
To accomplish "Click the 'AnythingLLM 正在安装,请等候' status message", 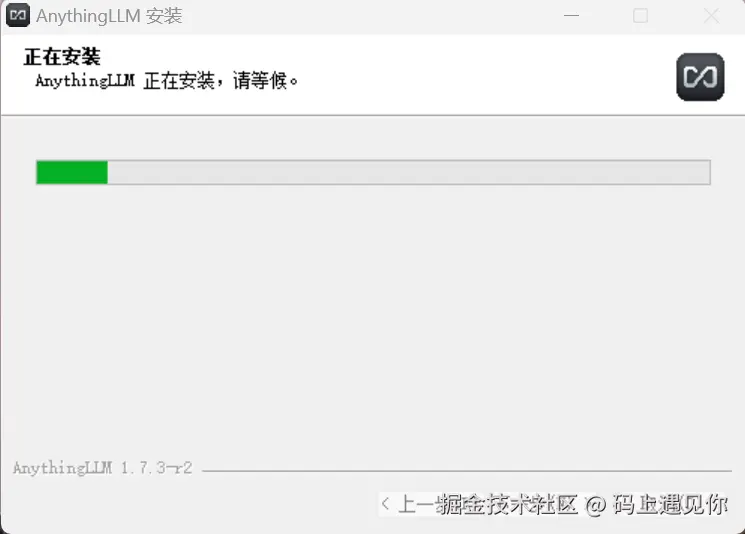I will point(167,81).
